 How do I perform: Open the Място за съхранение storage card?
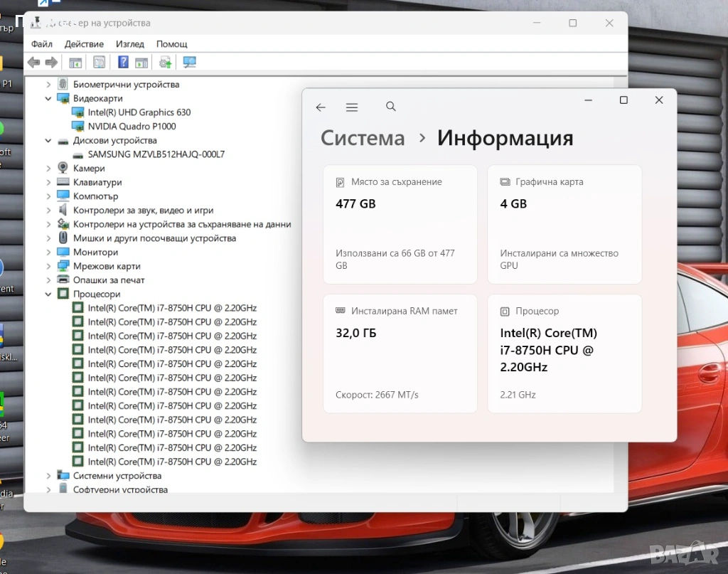(400, 224)
